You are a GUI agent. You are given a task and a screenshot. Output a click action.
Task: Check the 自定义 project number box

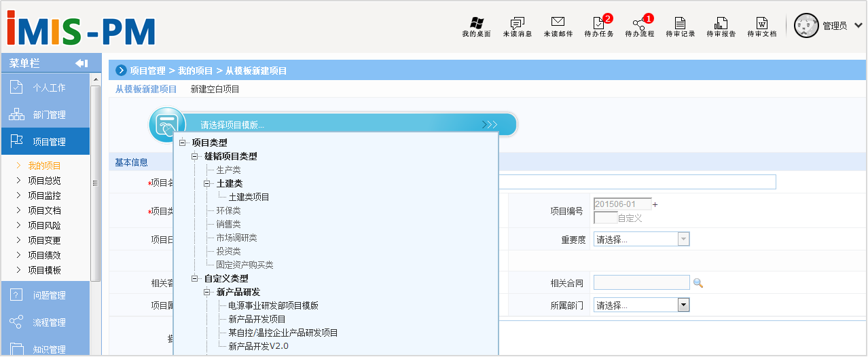click(x=605, y=218)
